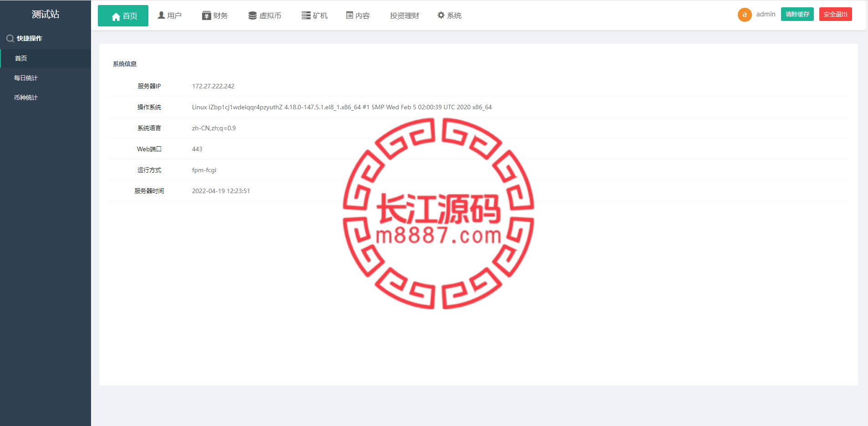Click the fpm-fcgi value
868x426 pixels.
[x=204, y=170]
